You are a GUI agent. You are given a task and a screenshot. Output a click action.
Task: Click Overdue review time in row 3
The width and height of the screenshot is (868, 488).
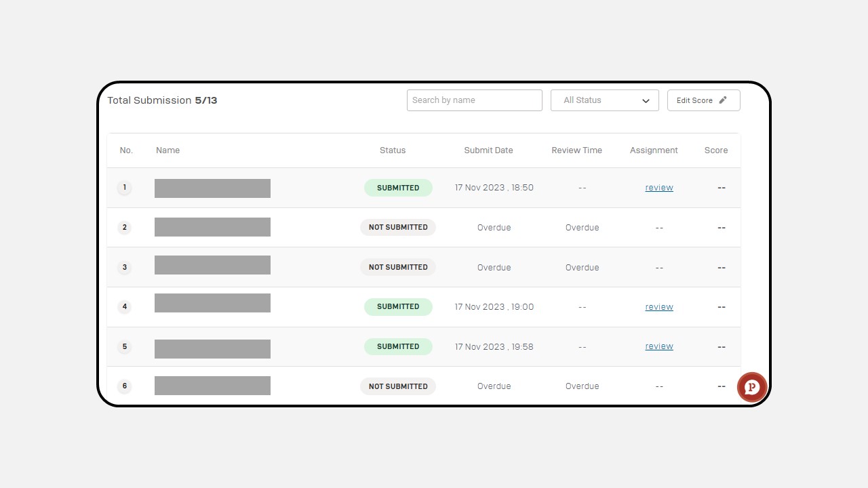point(583,268)
